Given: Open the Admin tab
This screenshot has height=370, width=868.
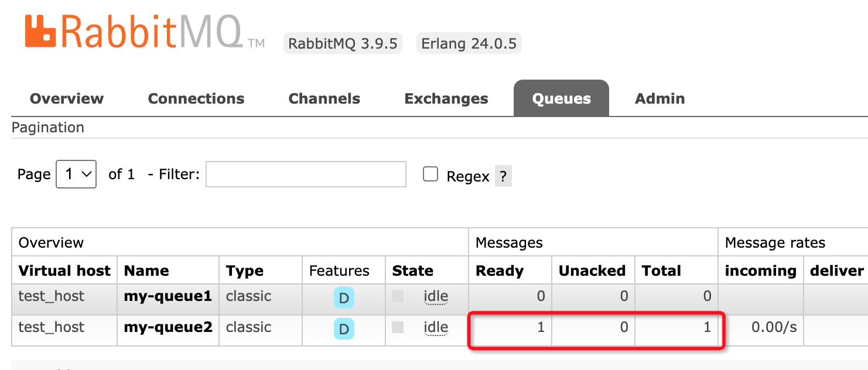Looking at the screenshot, I should point(659,98).
